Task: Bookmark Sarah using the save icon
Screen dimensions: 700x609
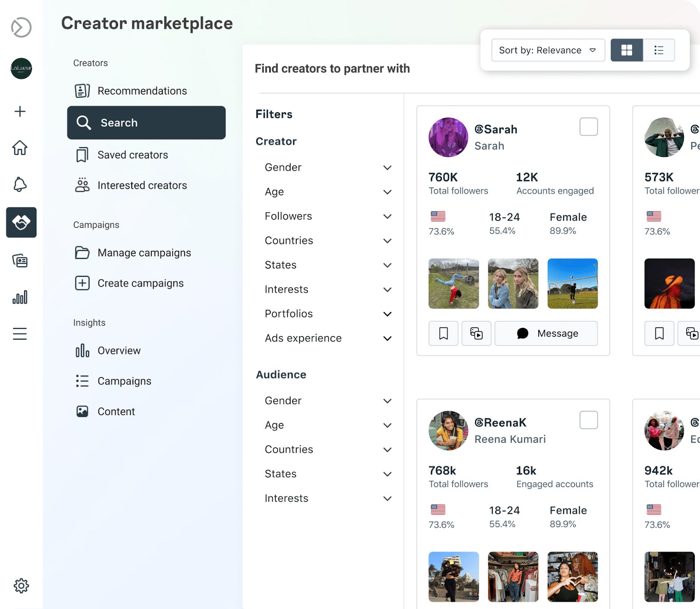Action: click(x=443, y=333)
